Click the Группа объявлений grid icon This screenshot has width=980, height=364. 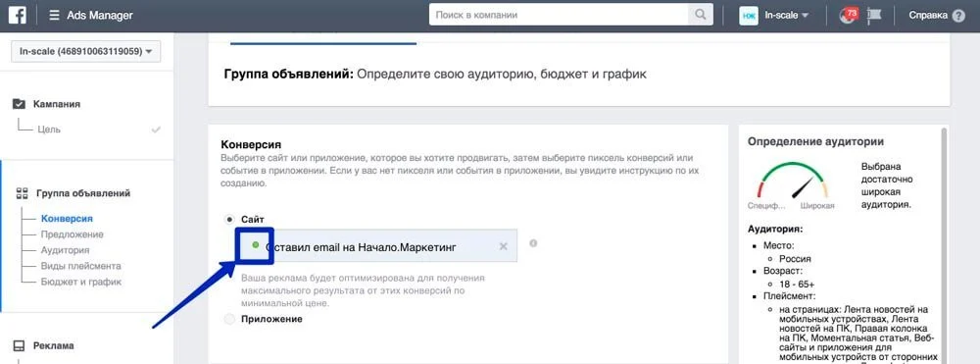(x=21, y=193)
